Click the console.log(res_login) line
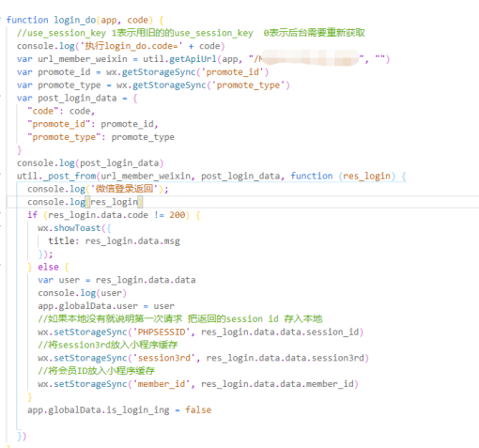479x448 pixels. [85, 202]
